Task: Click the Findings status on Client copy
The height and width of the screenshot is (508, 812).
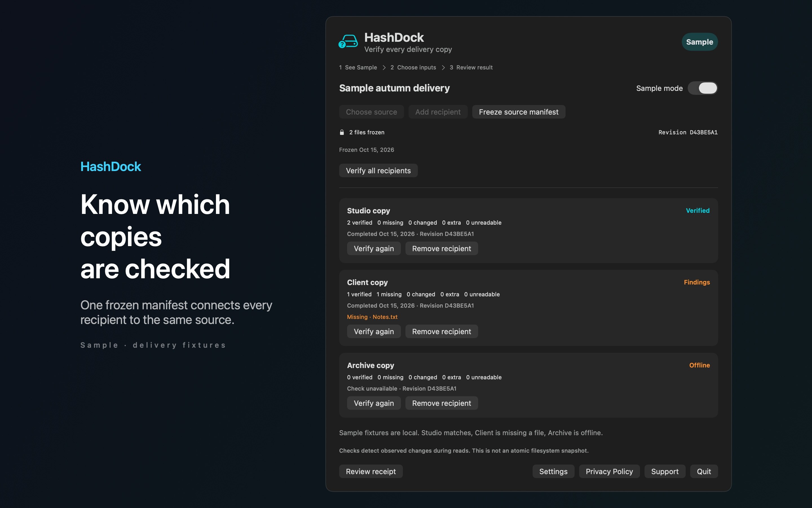Action: 697,282
